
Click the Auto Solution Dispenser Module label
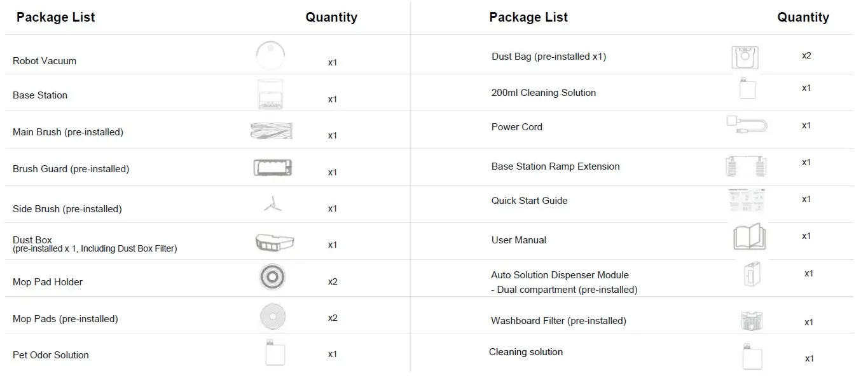tap(560, 275)
